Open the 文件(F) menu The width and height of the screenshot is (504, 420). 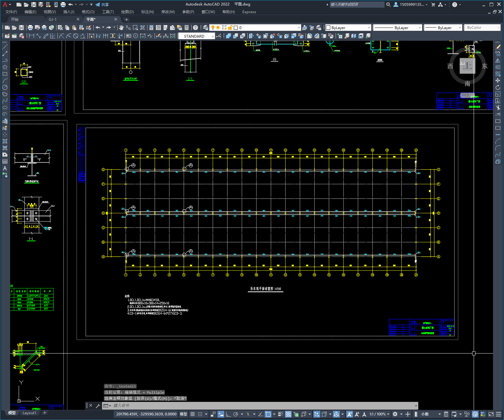(x=11, y=12)
